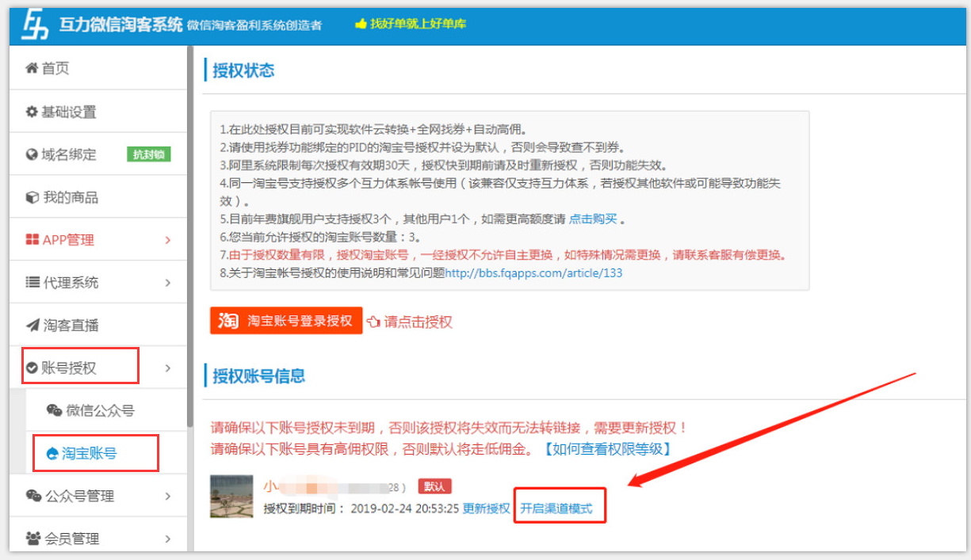971x560 pixels.
Task: Click the cube icon beside 我的商品
Action: (32, 197)
